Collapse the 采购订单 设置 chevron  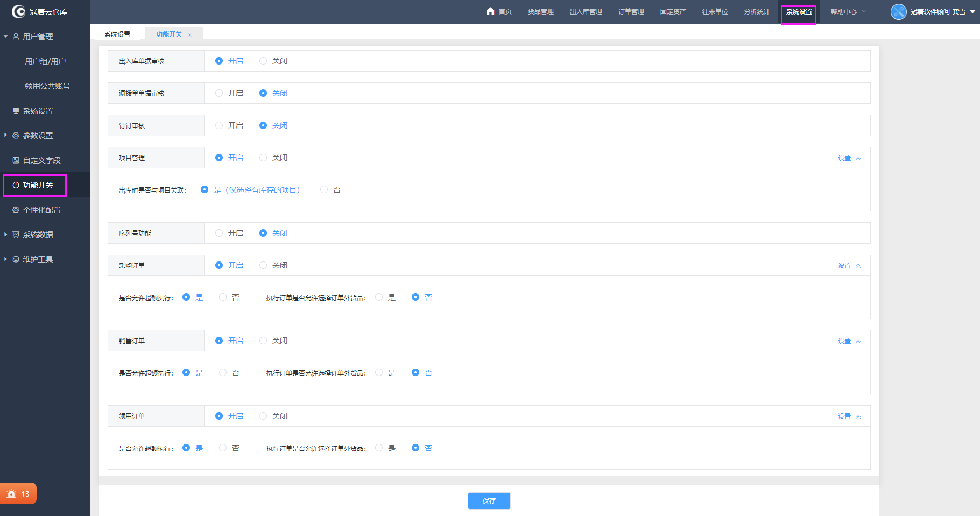click(858, 266)
